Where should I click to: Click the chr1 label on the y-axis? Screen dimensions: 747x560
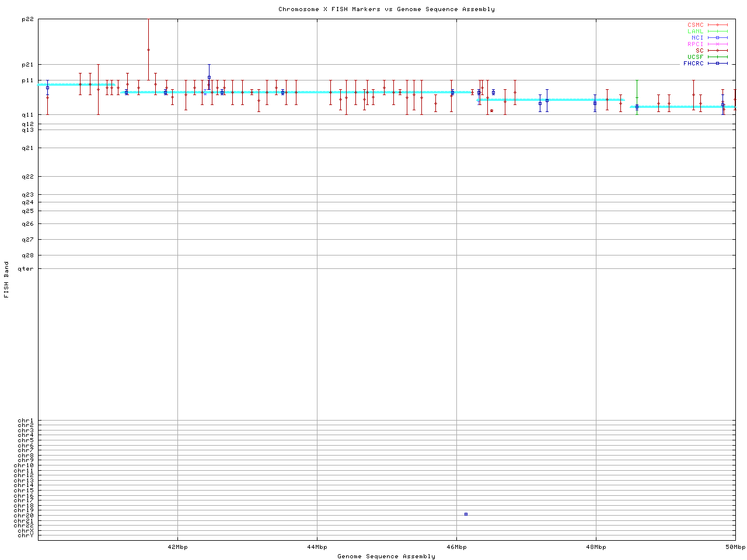(x=26, y=421)
